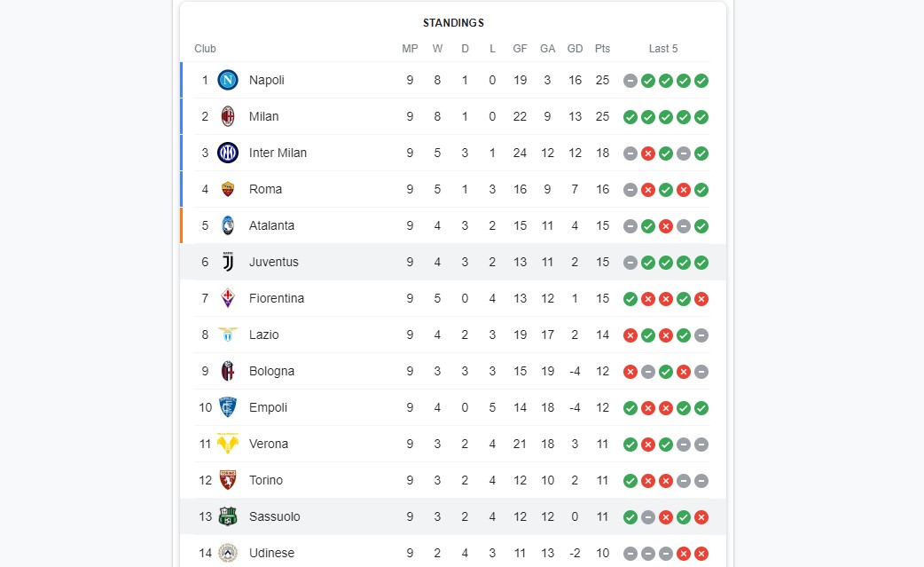Click the GD column header
The image size is (924, 567).
click(576, 48)
